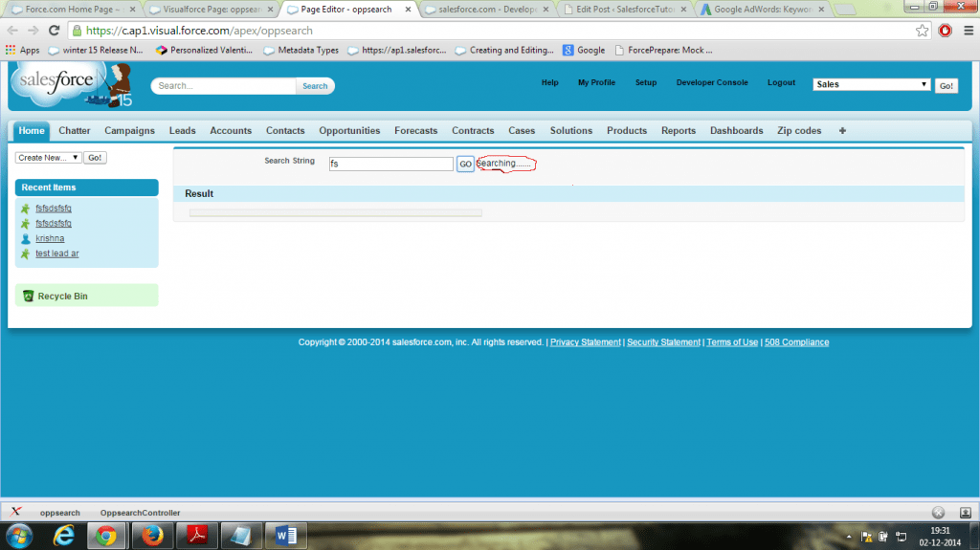This screenshot has width=980, height=550.
Task: Click the lead icon beside test lead ar
Action: pyautogui.click(x=26, y=253)
